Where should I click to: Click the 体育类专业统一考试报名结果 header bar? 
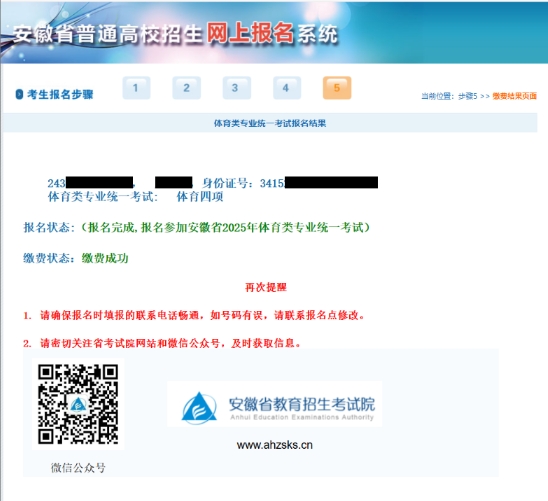pyautogui.click(x=270, y=123)
